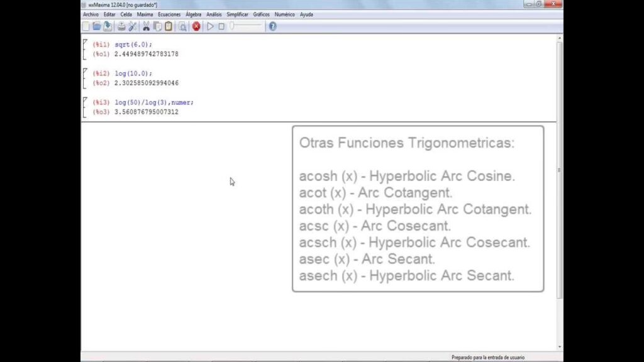Viewport: 644px width, 362px height.
Task: Collapse the log(50)/log(3) cell bracket
Action: (x=85, y=107)
